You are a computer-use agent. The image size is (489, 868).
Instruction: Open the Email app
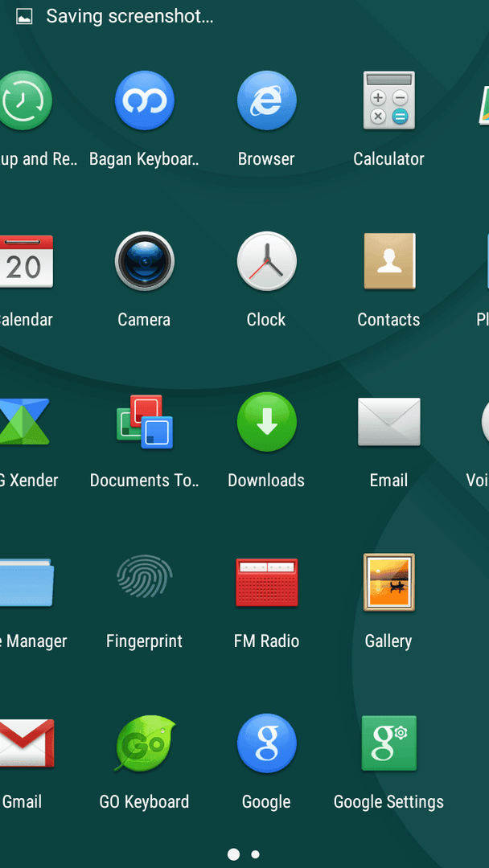point(388,422)
